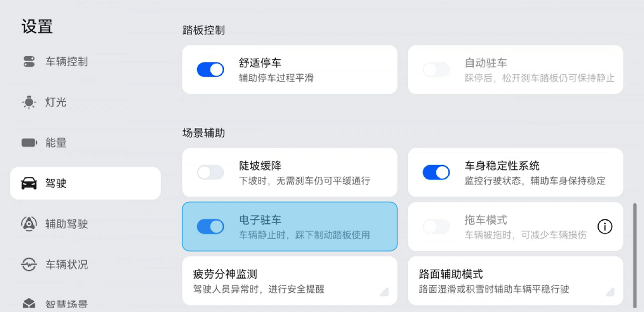The image size is (644, 312).
Task: Click the energy battery icon
Action: pyautogui.click(x=29, y=143)
